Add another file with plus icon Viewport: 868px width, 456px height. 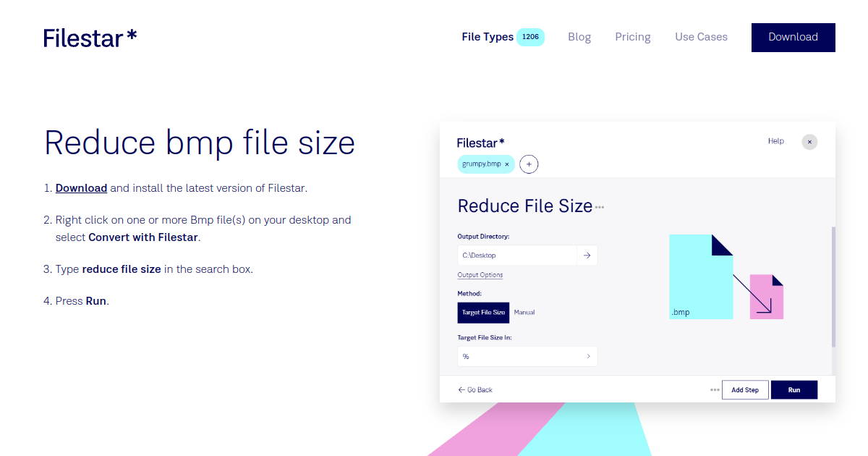529,164
